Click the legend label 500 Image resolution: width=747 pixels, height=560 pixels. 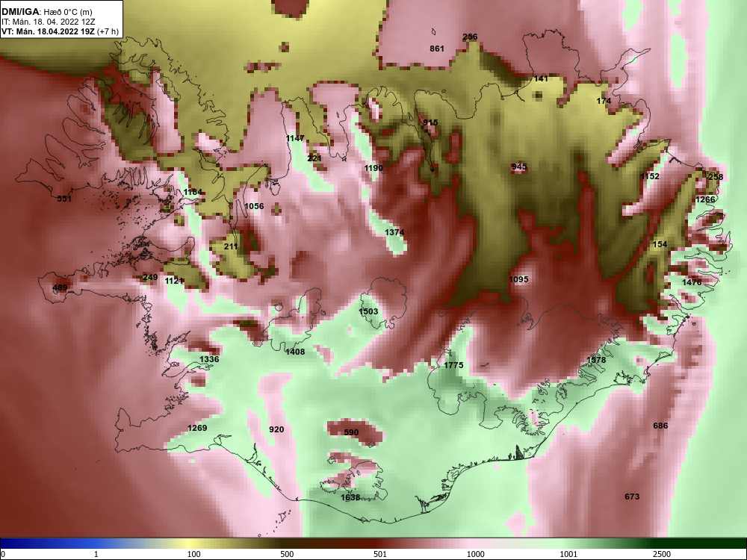[x=287, y=554]
